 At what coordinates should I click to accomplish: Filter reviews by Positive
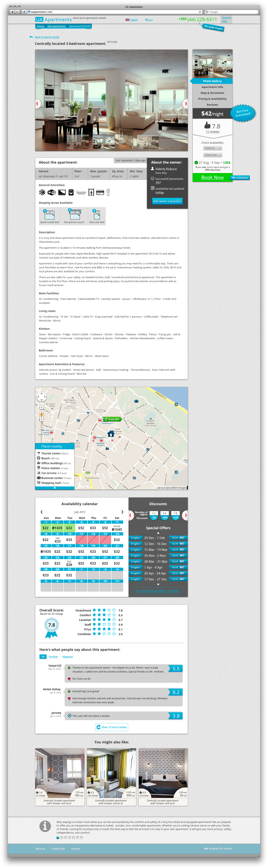pos(53,656)
